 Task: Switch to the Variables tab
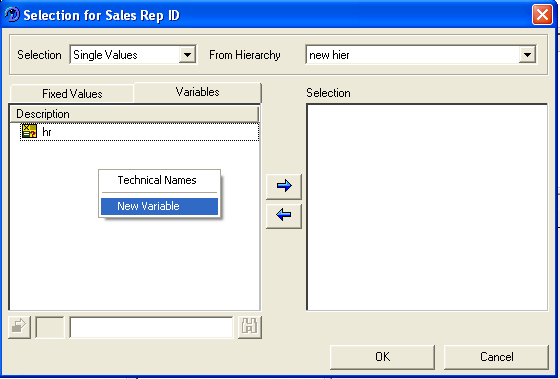pos(198,92)
